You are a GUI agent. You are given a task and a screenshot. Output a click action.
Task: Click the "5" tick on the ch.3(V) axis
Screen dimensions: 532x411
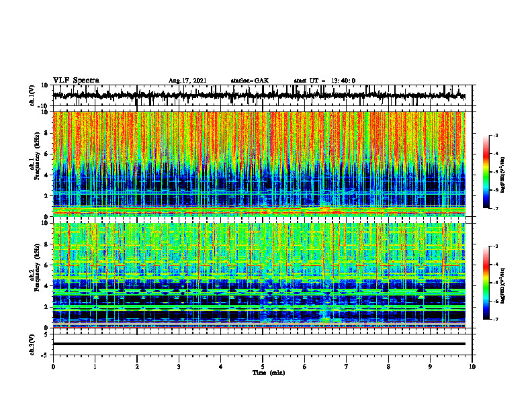pyautogui.click(x=46, y=334)
